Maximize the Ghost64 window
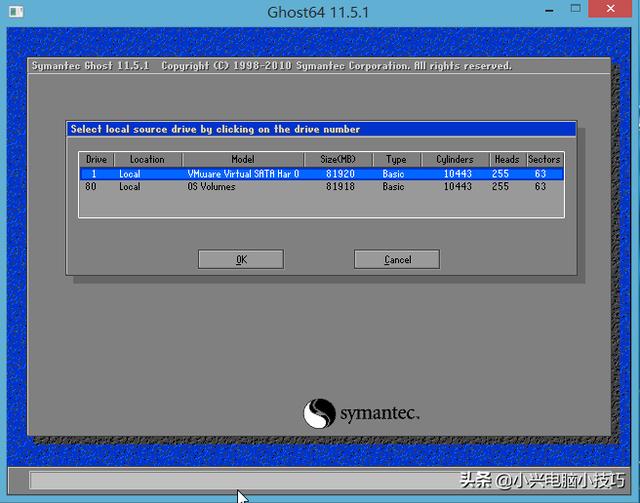The height and width of the screenshot is (503, 640). pyautogui.click(x=576, y=8)
